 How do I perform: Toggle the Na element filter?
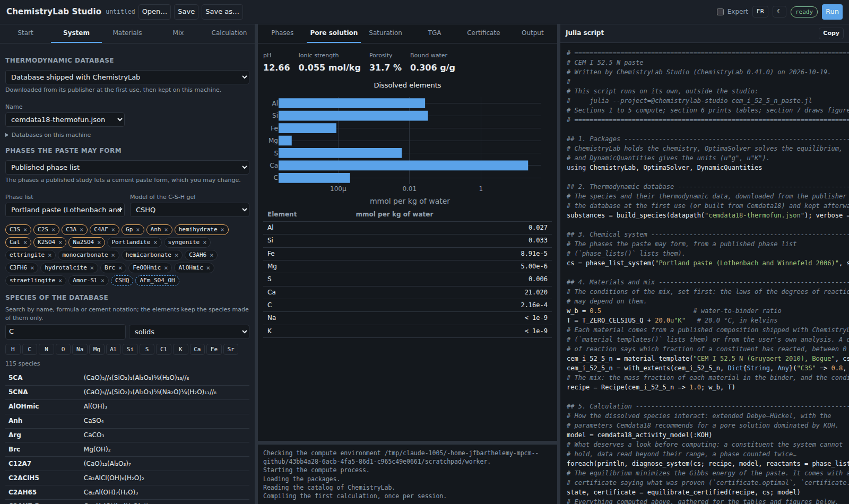(80, 349)
